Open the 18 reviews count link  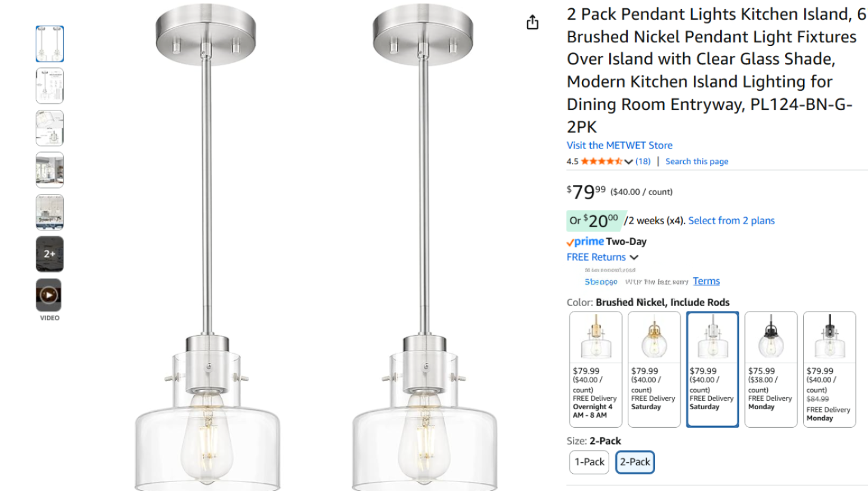tap(643, 161)
